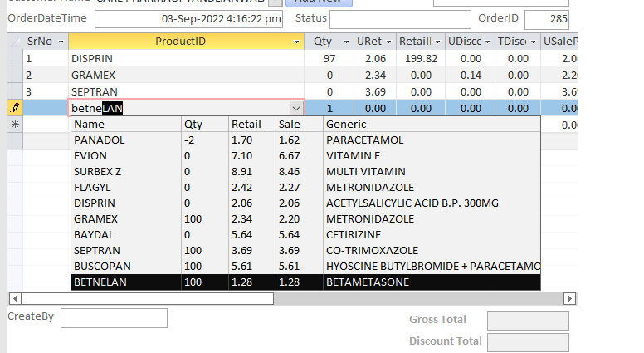Click the PARACETAMOL generic entry
The image size is (644, 353).
(x=364, y=140)
